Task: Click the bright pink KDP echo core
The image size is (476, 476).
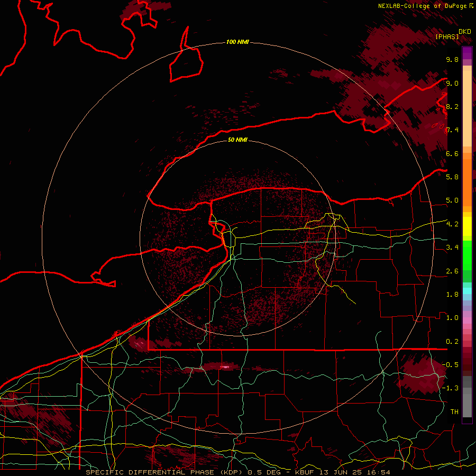Action: click(225, 367)
